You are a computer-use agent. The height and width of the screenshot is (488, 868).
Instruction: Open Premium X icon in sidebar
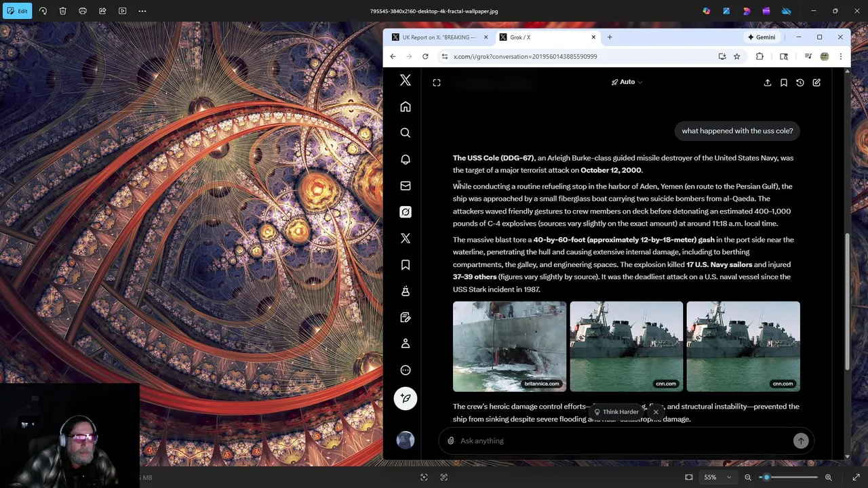point(406,239)
